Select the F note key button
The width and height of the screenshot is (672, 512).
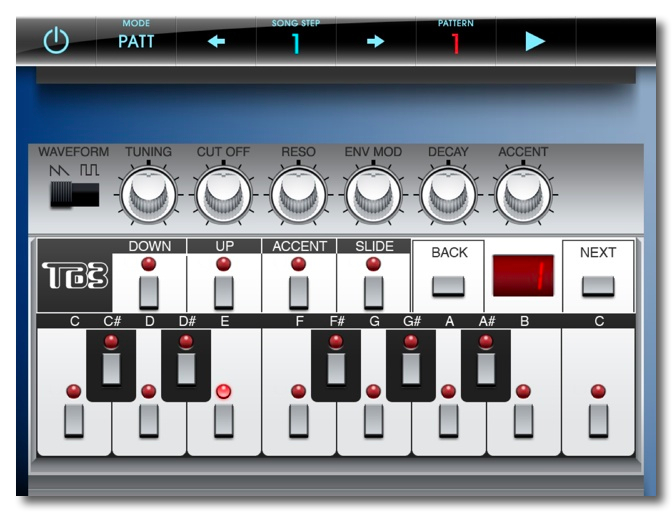coord(299,420)
